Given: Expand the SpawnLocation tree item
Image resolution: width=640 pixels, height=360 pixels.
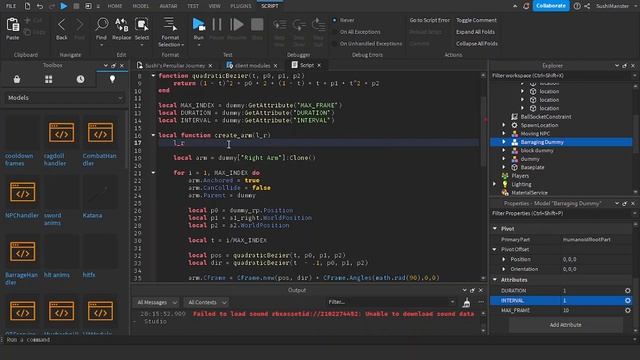Looking at the screenshot, I should pos(504,125).
